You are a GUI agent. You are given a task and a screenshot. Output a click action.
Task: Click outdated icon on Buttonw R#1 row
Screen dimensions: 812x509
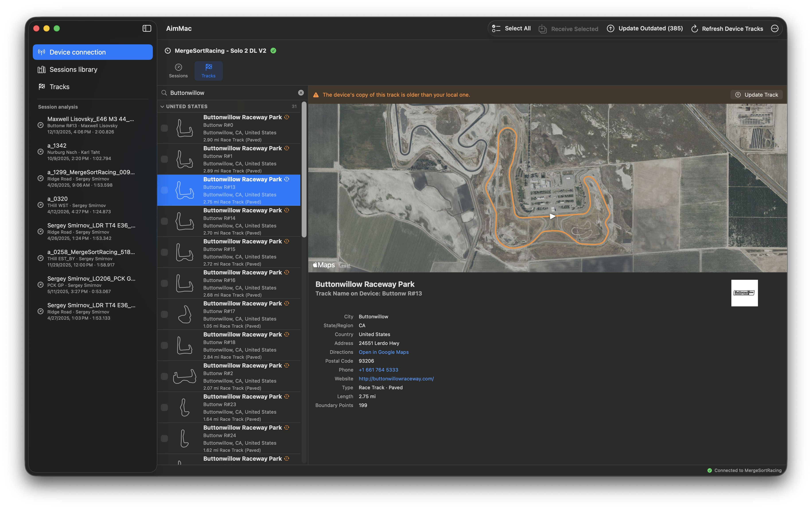287,148
